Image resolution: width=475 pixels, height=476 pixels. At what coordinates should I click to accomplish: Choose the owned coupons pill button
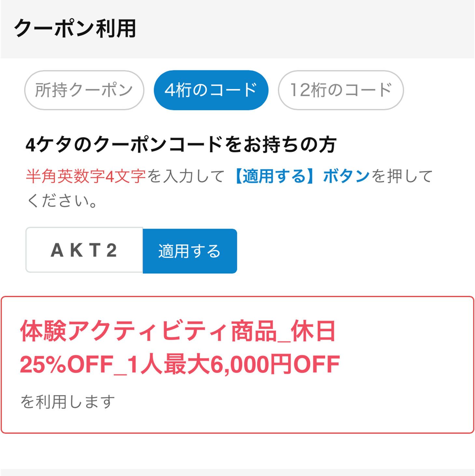85,90
